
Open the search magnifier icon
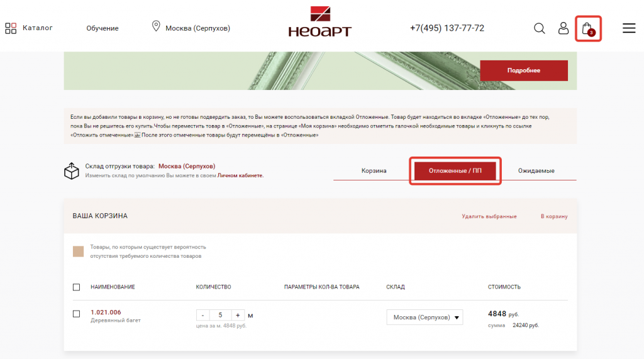point(539,28)
